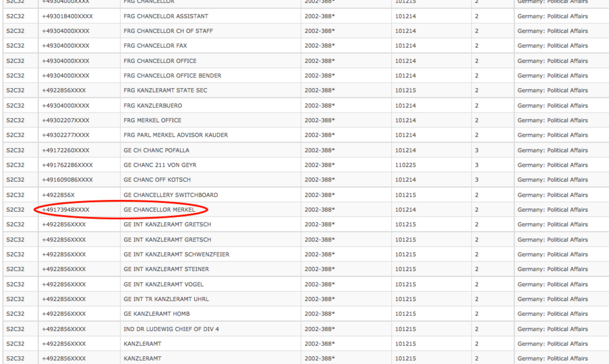
Task: Click GE INT TR KANZLERAMT UHRL cell
Action: [166, 299]
